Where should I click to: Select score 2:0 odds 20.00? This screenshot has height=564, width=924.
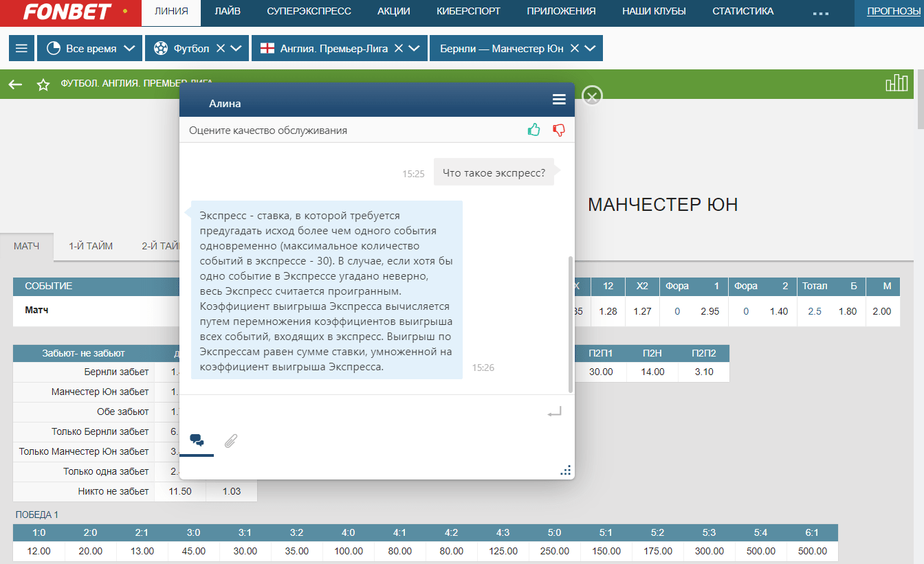pyautogui.click(x=90, y=551)
